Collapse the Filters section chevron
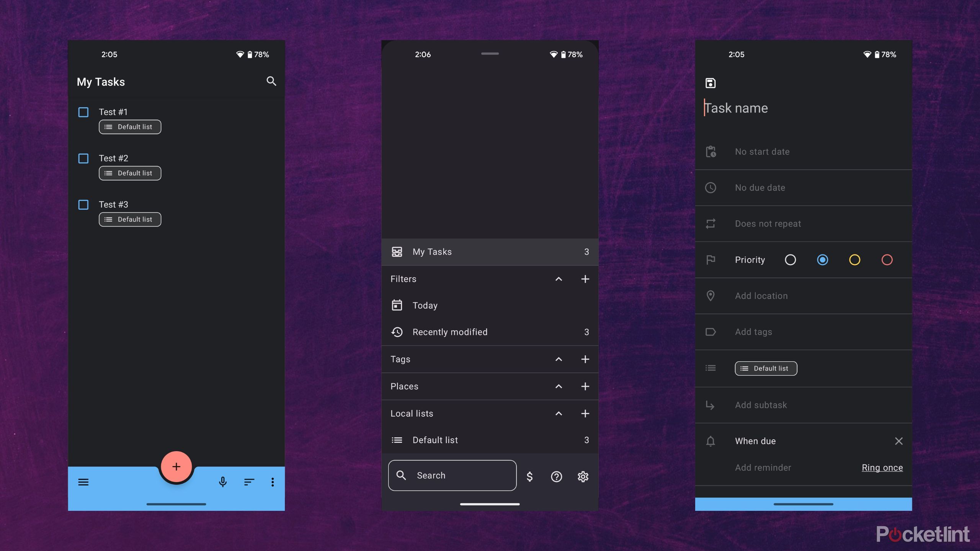This screenshot has width=980, height=551. 559,279
